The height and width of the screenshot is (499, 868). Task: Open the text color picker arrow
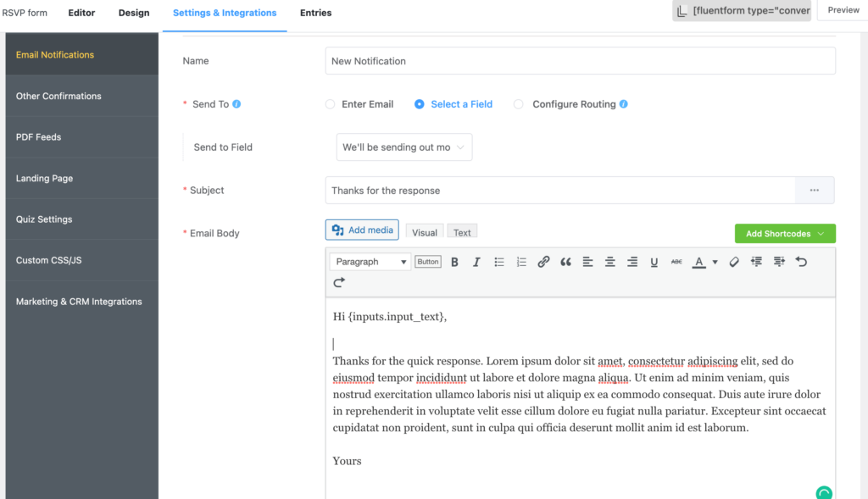point(715,262)
